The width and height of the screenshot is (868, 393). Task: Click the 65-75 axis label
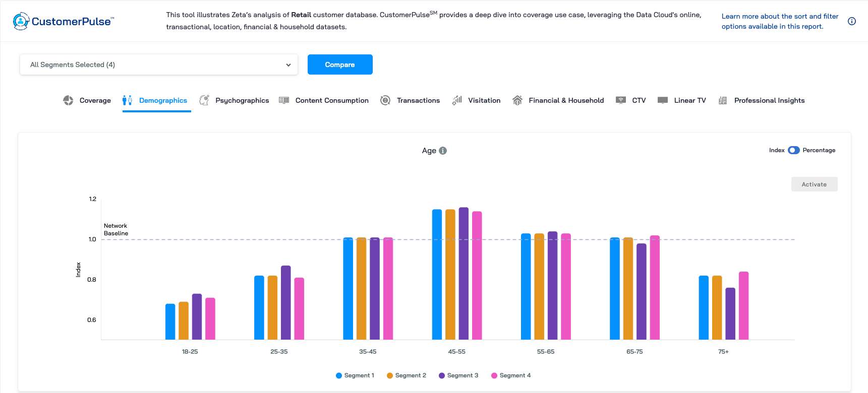pyautogui.click(x=634, y=352)
